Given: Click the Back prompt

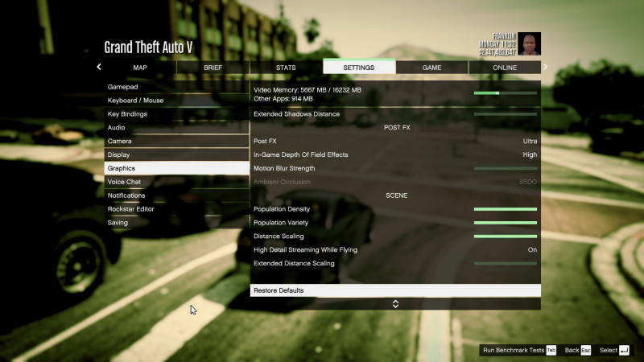Looking at the screenshot, I should pyautogui.click(x=572, y=350).
